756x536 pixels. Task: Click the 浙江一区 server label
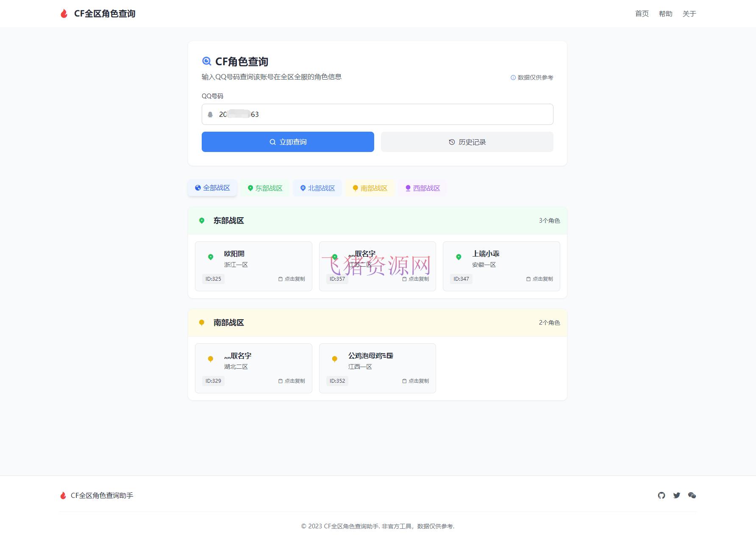point(236,265)
